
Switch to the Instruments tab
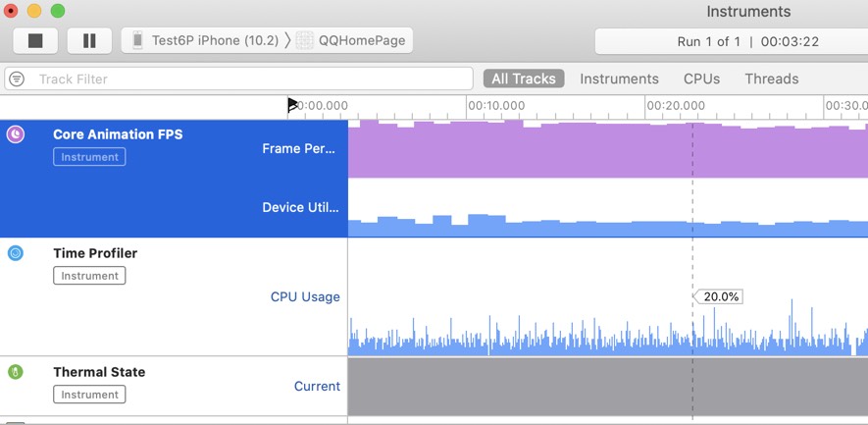(x=619, y=79)
